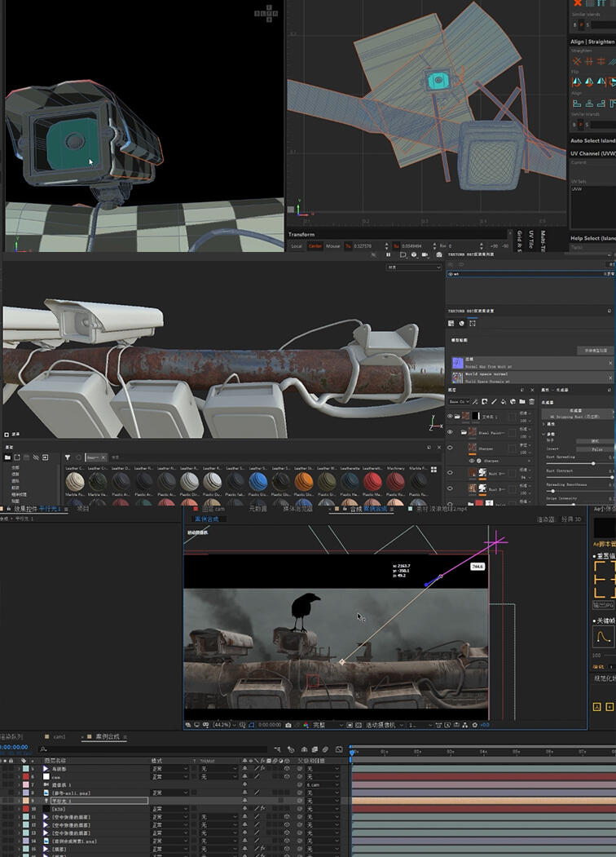Toggle 3D switch for layer 5 乌鸦影

click(288, 768)
